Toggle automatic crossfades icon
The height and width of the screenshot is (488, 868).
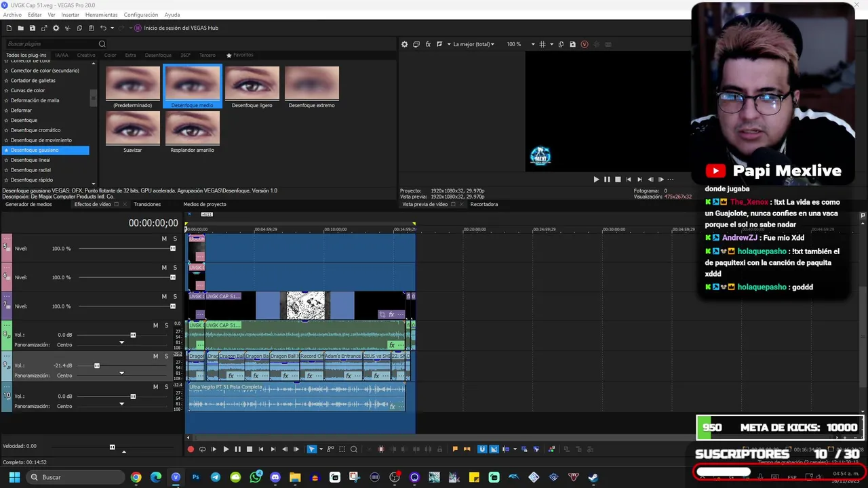494,449
